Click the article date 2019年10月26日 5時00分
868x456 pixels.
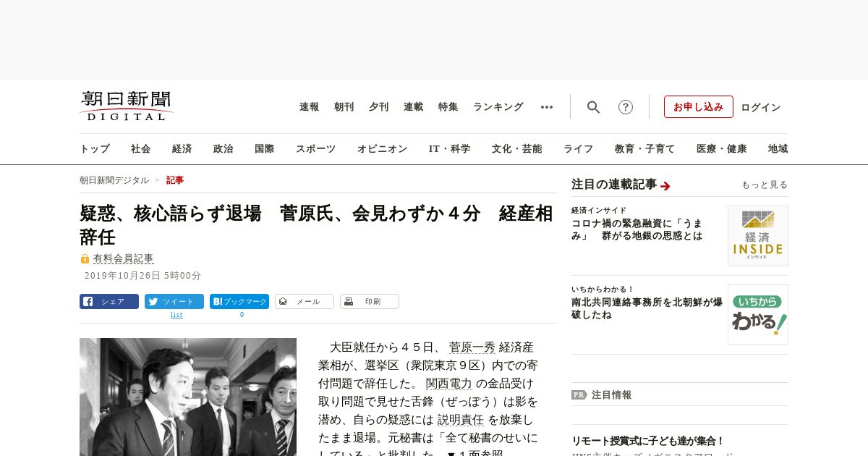[142, 276]
